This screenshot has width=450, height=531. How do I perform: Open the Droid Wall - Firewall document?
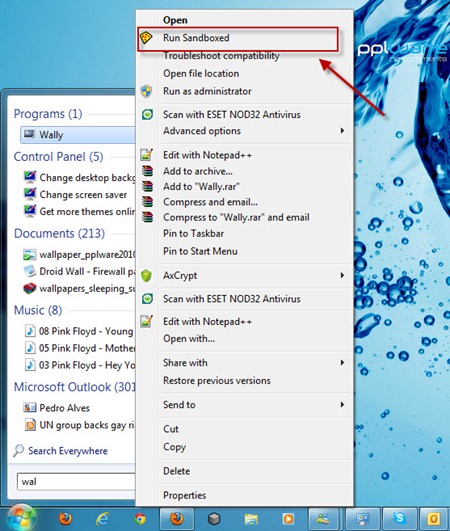[87, 272]
